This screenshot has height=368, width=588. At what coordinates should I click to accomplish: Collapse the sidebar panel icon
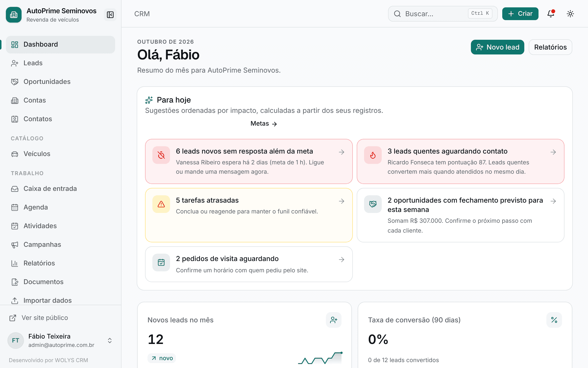110,15
